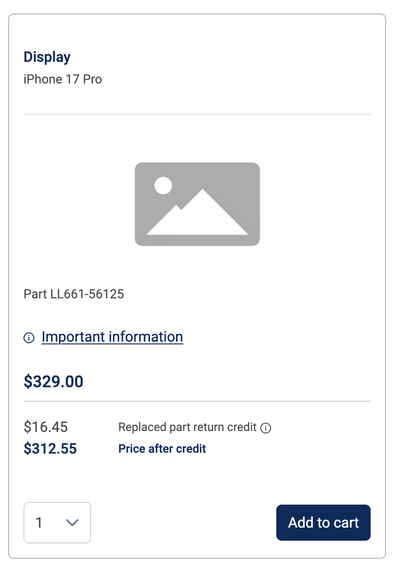Click the info icon beside Important information
Screen dimensions: 400x575
(29, 338)
